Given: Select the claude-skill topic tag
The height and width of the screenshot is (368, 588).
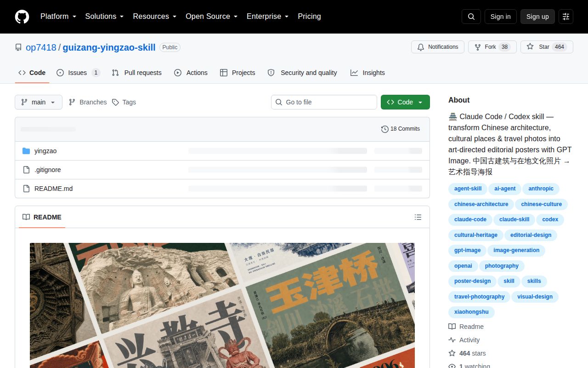Looking at the screenshot, I should coord(514,219).
